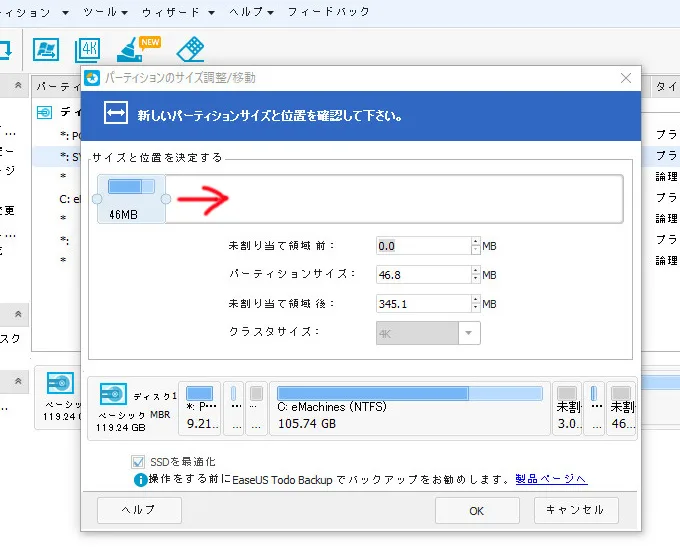Open the ウィザード menu
The height and width of the screenshot is (559, 680).
click(185, 12)
